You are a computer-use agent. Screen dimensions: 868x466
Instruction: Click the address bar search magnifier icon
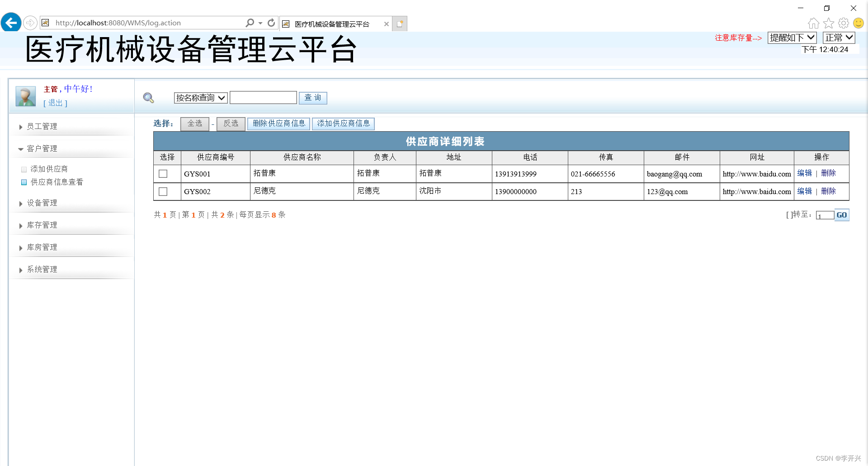250,23
